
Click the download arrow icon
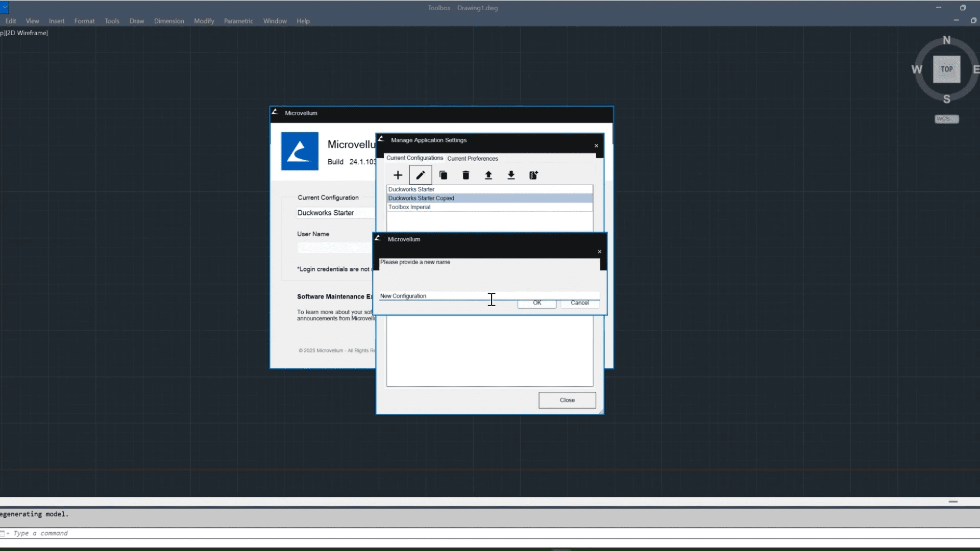511,175
